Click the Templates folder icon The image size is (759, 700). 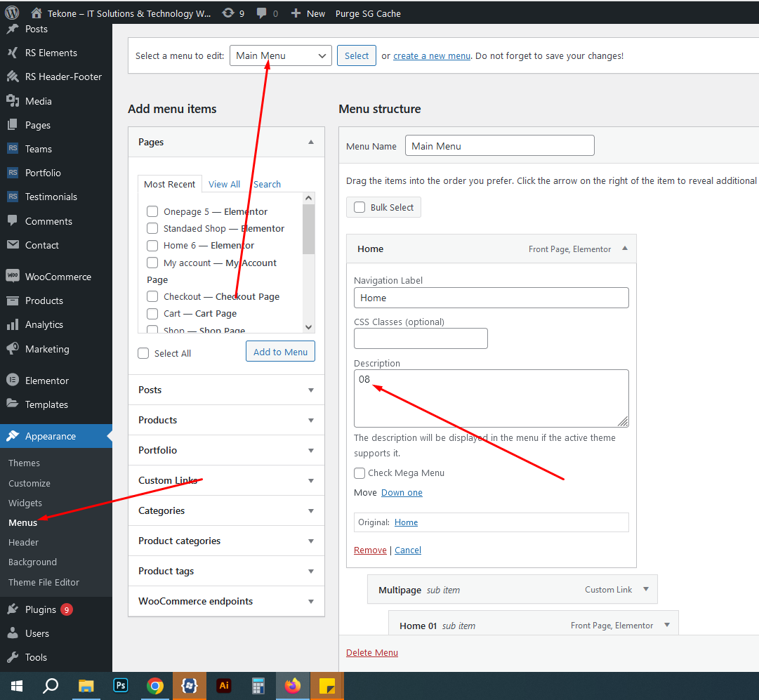[13, 404]
